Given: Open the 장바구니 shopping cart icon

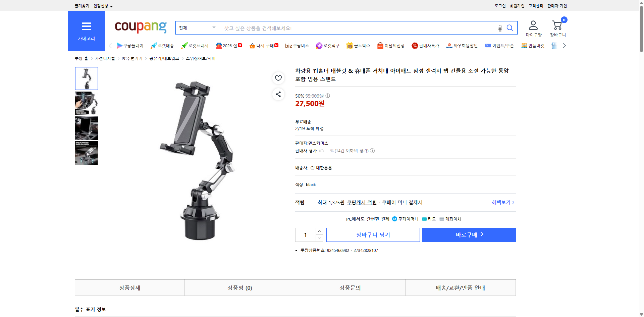Looking at the screenshot, I should click(557, 24).
